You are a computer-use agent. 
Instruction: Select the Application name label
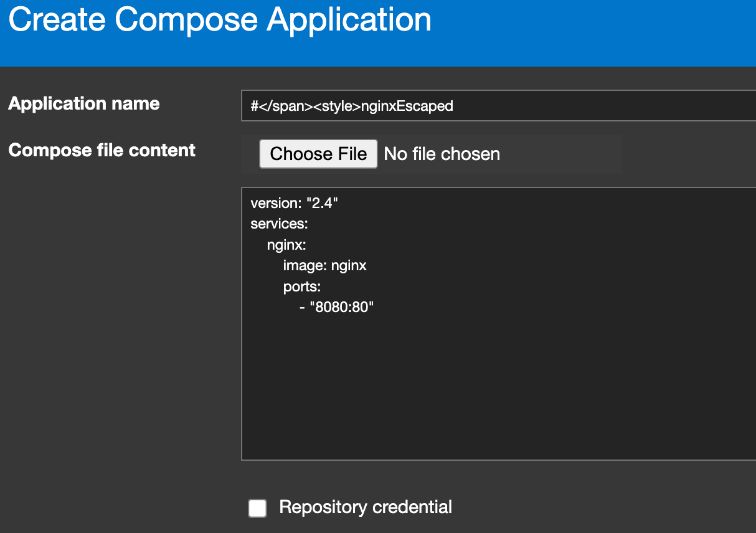[84, 103]
